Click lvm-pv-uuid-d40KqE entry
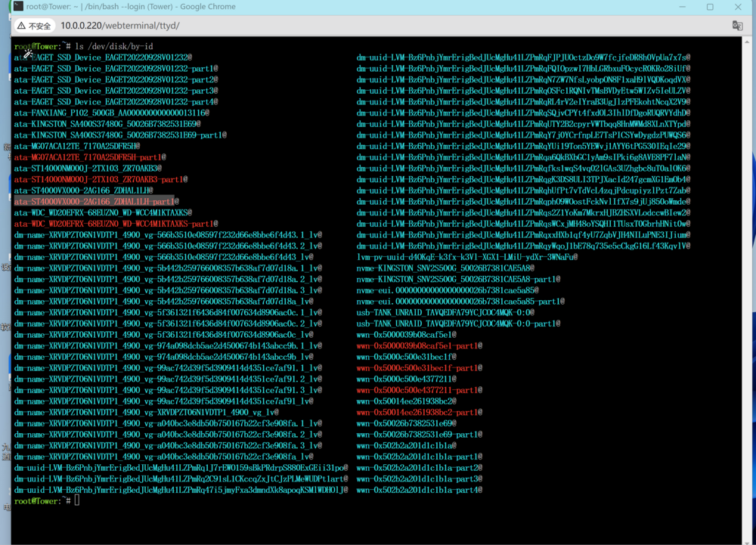The width and height of the screenshot is (756, 545). [x=466, y=257]
